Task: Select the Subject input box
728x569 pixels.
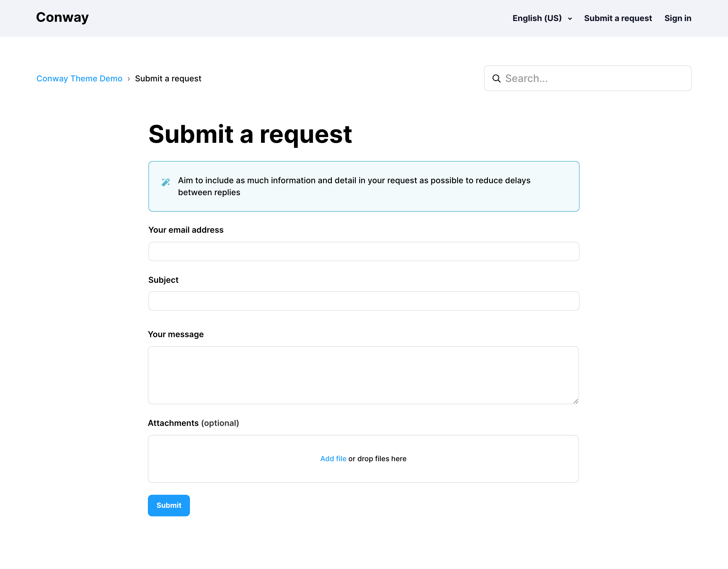Action: pyautogui.click(x=364, y=301)
